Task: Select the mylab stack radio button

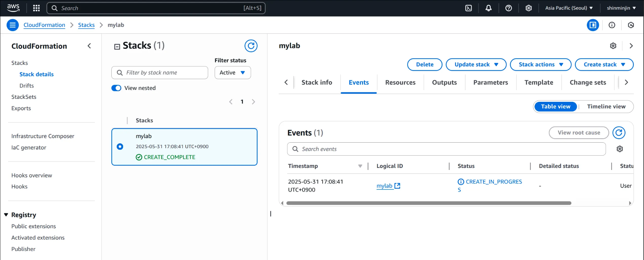Action: (120, 147)
